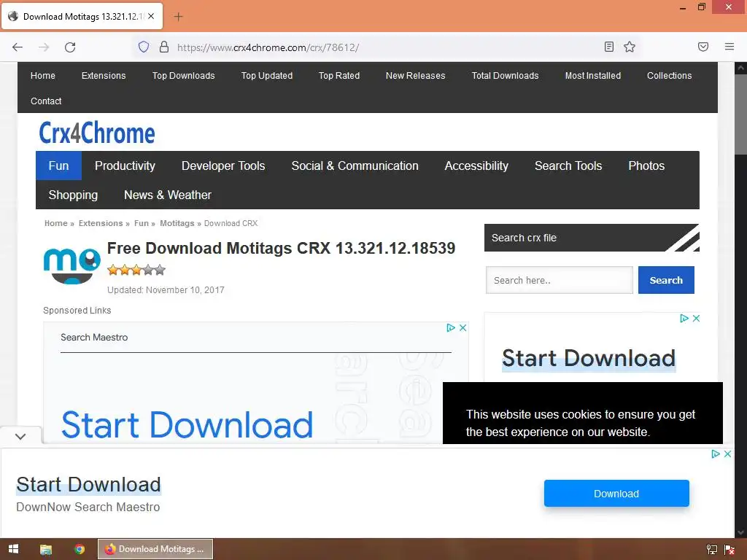Open Total Downloads page
747x560 pixels.
click(x=505, y=75)
